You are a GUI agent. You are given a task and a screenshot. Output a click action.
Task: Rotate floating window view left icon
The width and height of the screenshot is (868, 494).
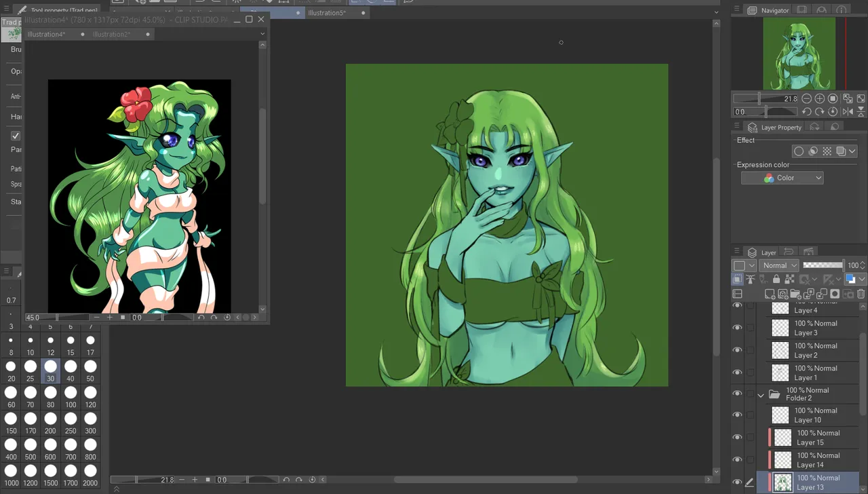201,317
